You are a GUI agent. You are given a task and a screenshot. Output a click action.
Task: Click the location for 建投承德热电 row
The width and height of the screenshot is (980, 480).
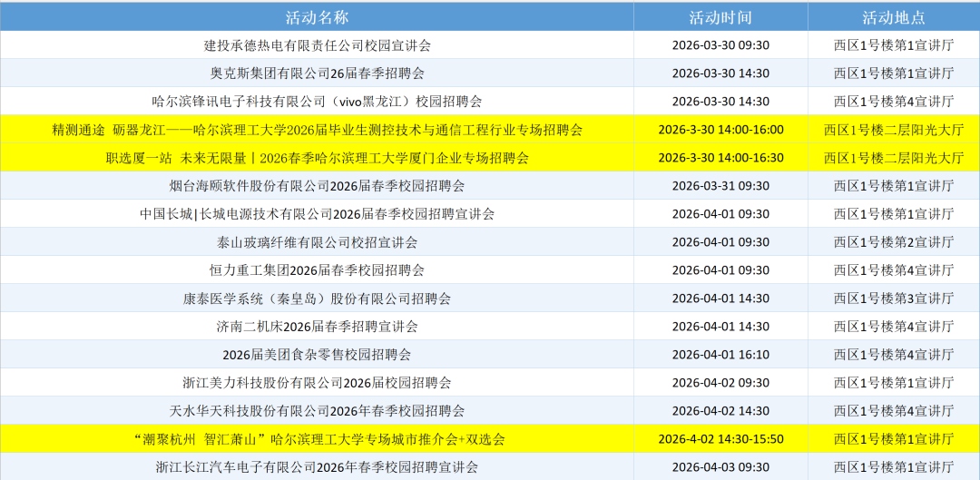pos(894,45)
